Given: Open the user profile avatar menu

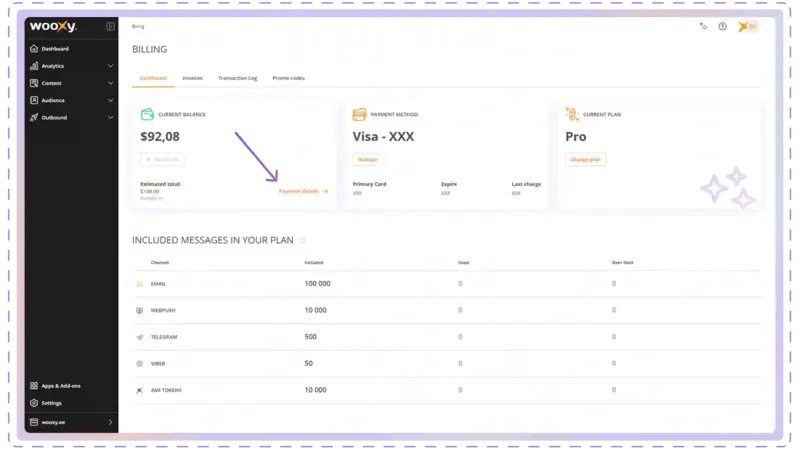Looking at the screenshot, I should [x=748, y=27].
